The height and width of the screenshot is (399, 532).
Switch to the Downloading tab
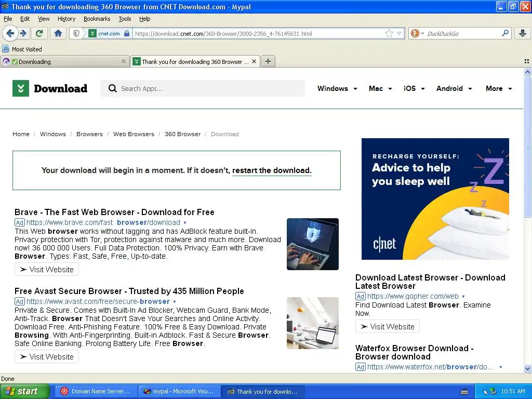pyautogui.click(x=65, y=61)
